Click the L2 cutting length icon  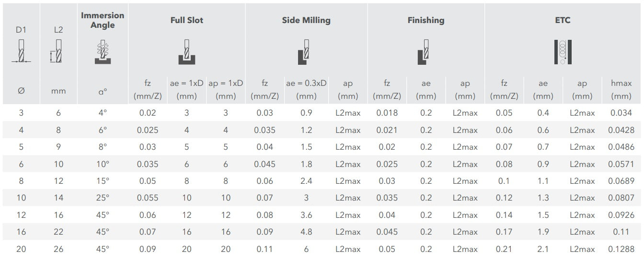click(x=57, y=52)
